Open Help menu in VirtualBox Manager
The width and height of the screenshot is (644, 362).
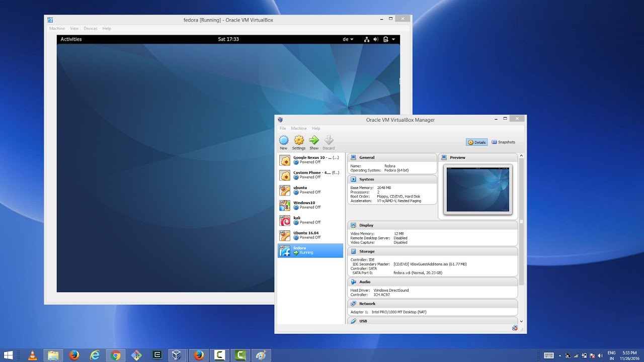[x=316, y=128]
